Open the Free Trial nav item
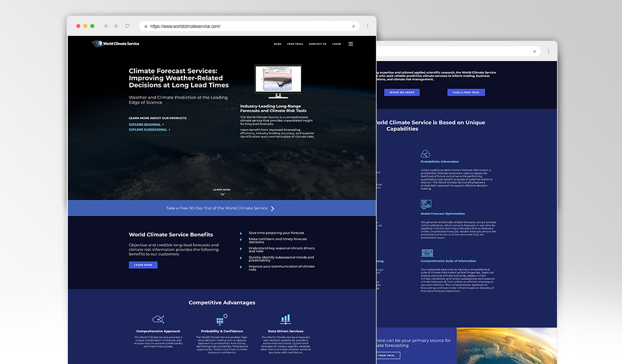The width and height of the screenshot is (622, 364). tap(295, 44)
